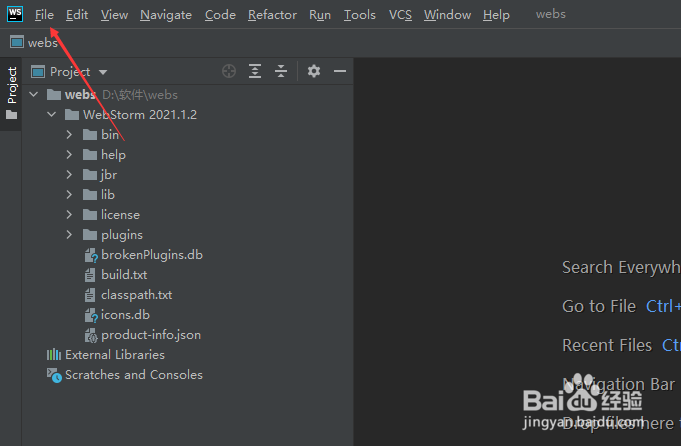The image size is (681, 446).
Task: Open the Edit menu
Action: (x=77, y=15)
